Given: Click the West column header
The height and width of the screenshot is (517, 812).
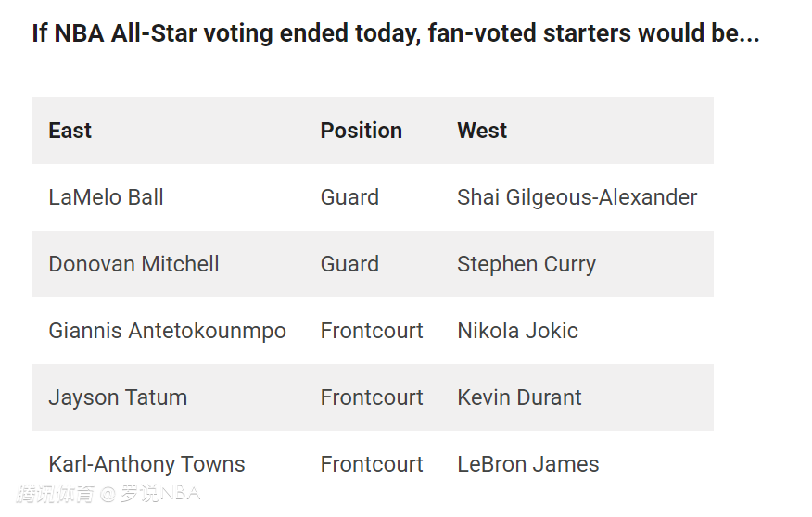Looking at the screenshot, I should click(x=481, y=131).
